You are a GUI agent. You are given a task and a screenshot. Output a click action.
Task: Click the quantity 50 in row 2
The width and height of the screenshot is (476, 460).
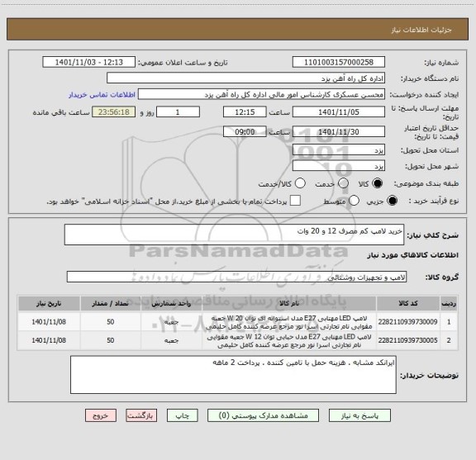tap(110, 340)
